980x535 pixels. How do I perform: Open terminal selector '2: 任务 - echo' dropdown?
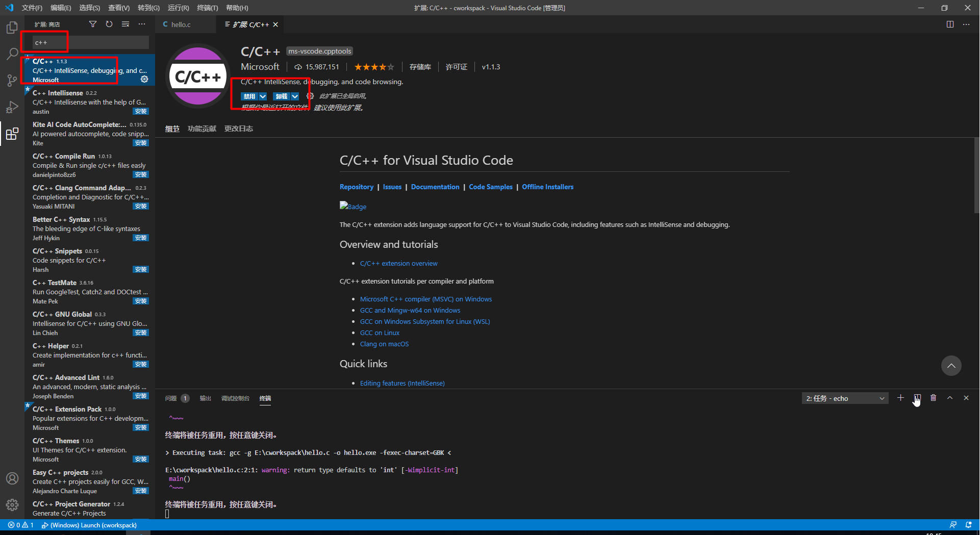845,398
